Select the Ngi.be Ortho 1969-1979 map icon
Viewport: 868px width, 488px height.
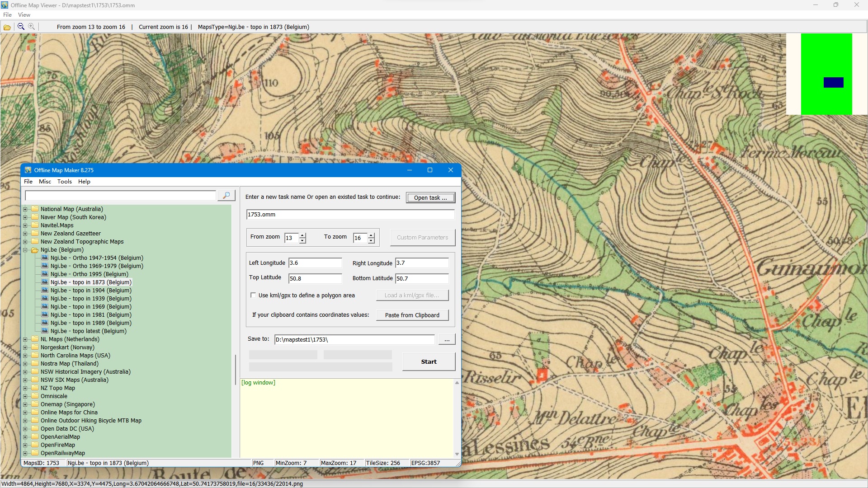point(45,266)
